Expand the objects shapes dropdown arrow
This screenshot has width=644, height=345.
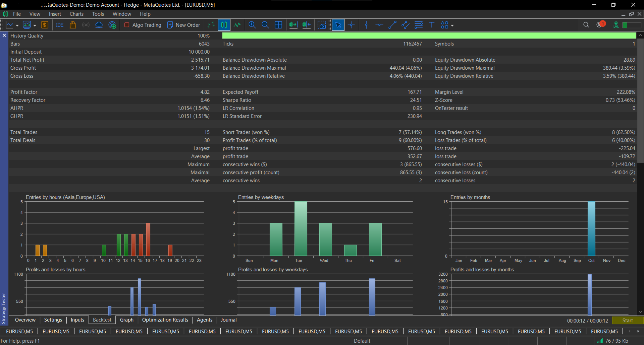(x=452, y=25)
